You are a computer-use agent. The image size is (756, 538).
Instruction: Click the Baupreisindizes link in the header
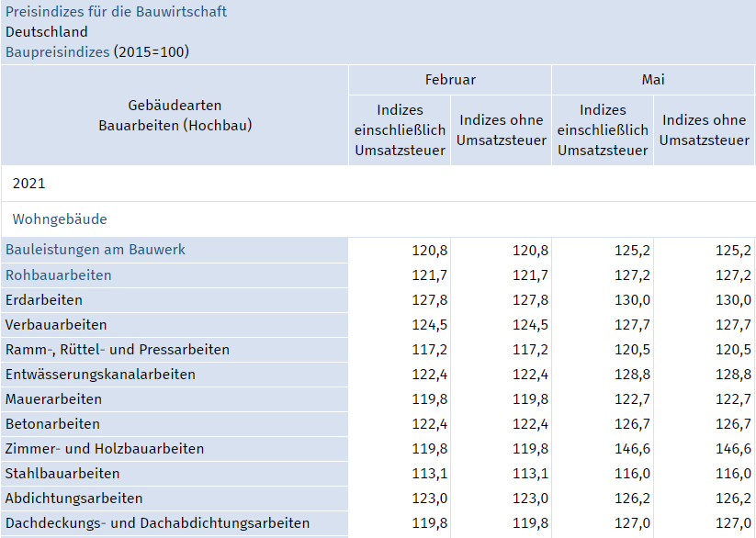click(57, 52)
